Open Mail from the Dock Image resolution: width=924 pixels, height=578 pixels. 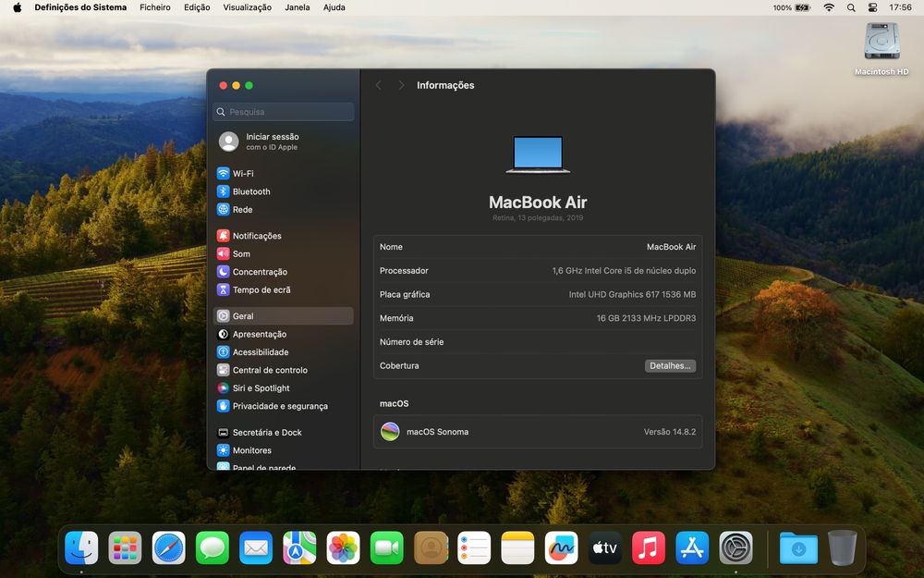(x=256, y=547)
